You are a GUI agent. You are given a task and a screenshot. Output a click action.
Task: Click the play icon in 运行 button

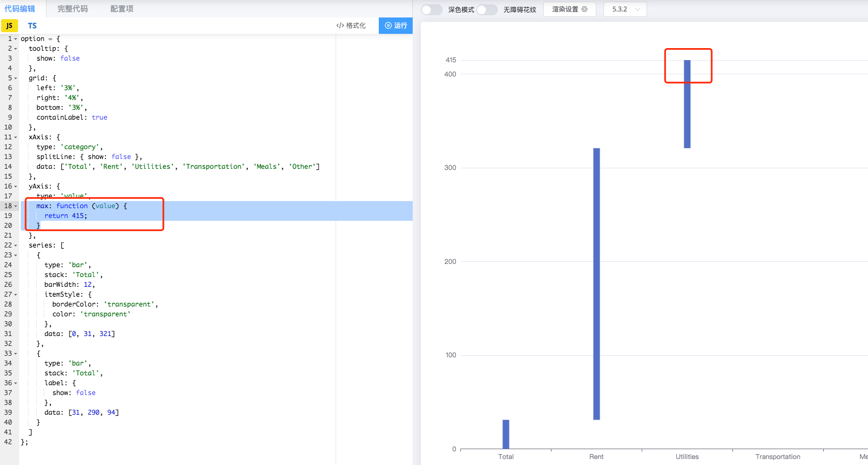(x=388, y=26)
